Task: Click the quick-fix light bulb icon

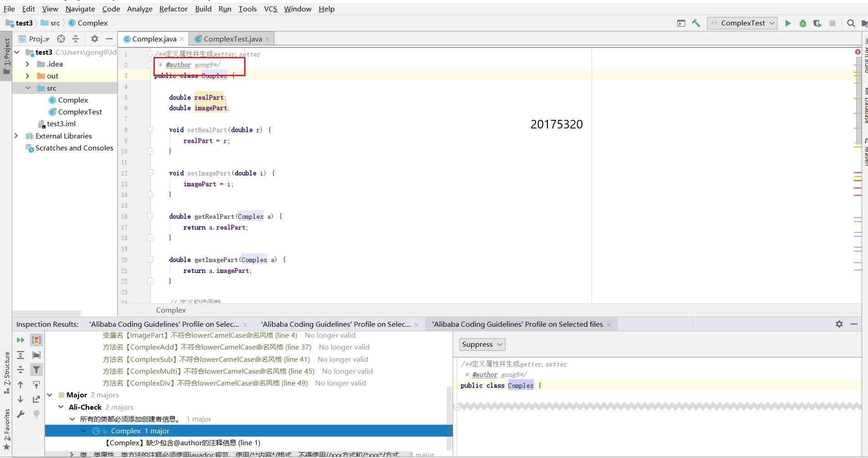Action: click(x=36, y=414)
